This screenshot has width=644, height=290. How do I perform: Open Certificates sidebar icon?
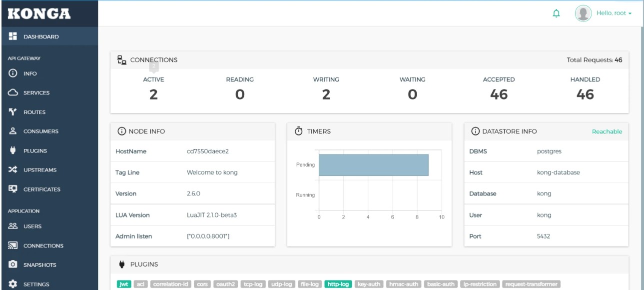13,189
